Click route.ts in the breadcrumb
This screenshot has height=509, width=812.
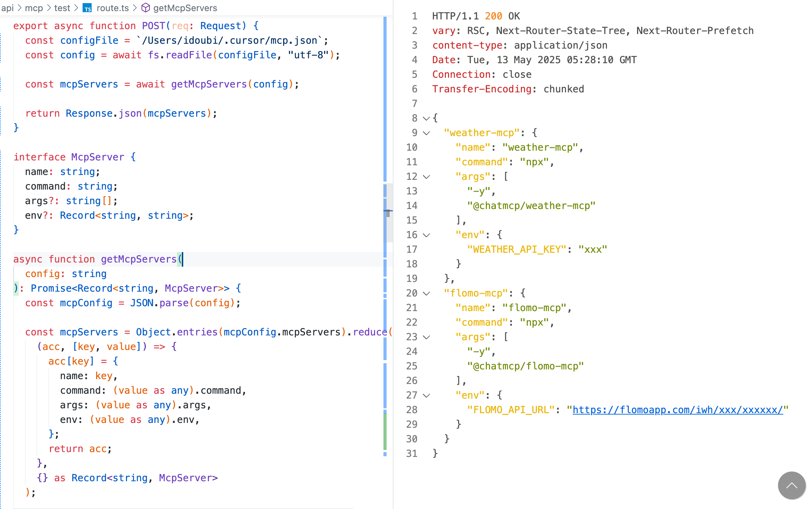(x=112, y=8)
